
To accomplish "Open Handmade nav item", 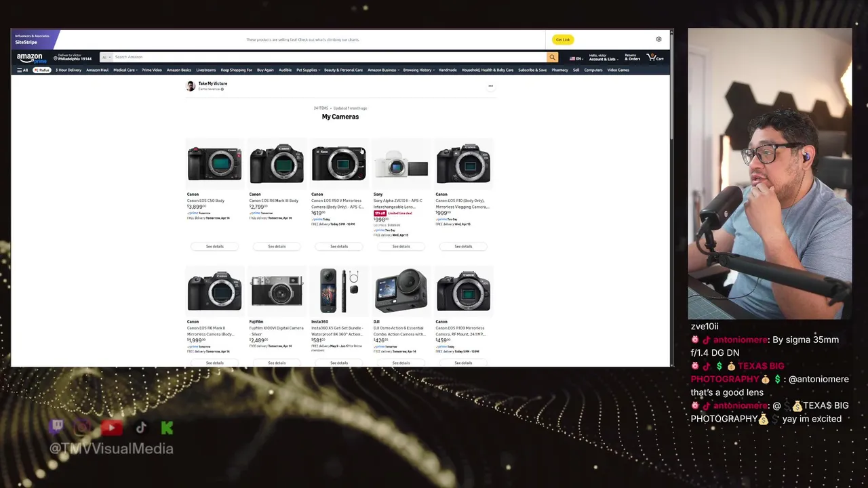I will 448,70.
